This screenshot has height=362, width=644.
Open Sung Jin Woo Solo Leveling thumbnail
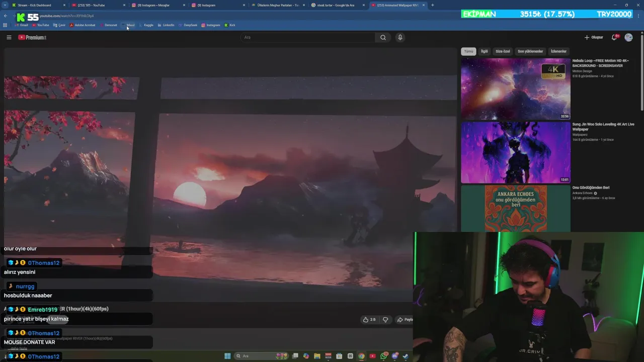516,152
